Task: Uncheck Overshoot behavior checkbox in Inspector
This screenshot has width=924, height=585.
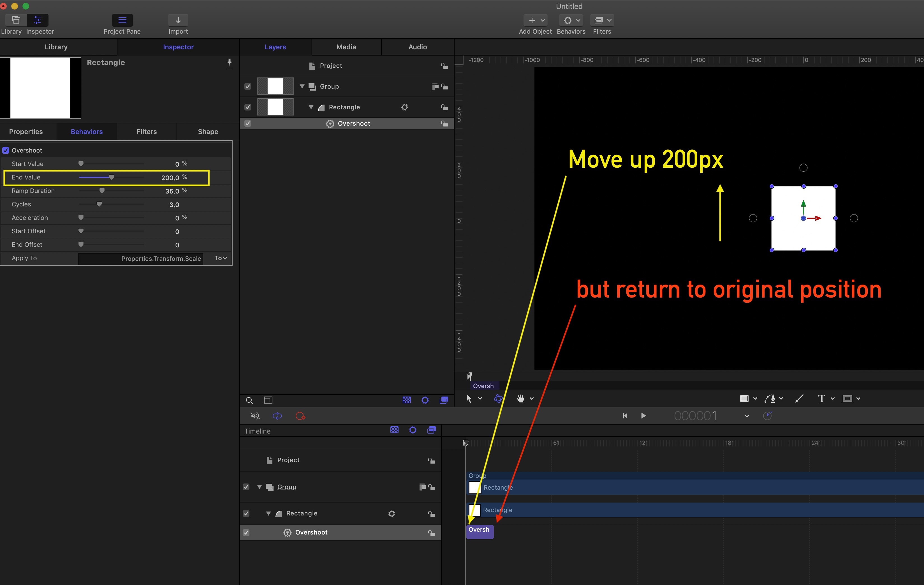Action: 6,151
